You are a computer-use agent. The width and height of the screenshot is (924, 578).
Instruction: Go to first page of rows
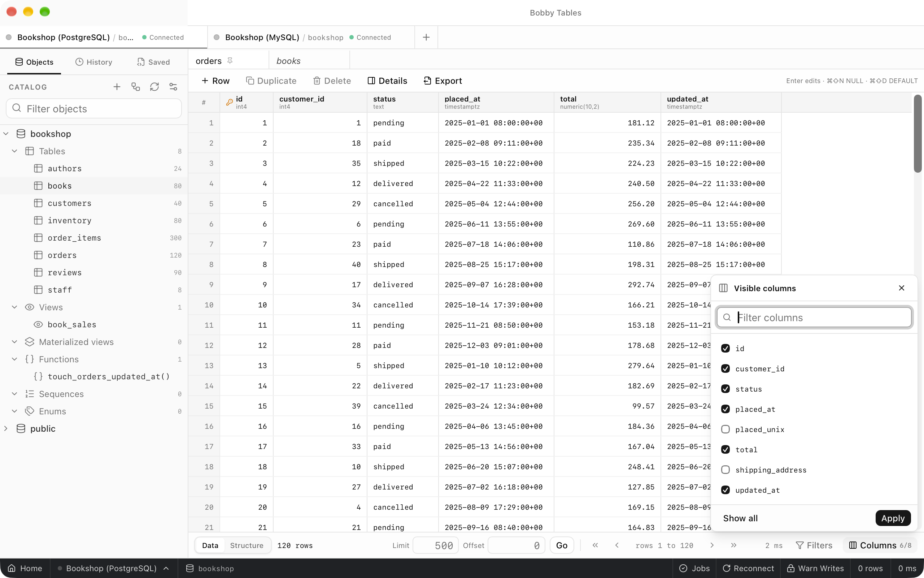tap(595, 545)
